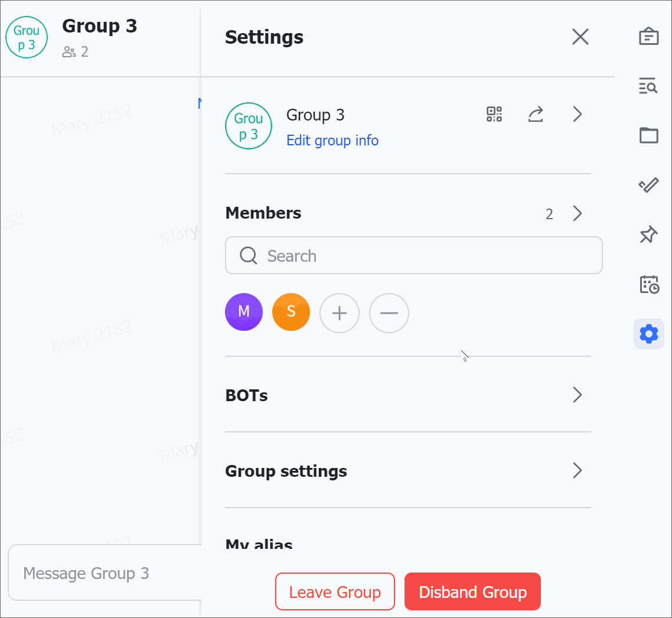Open Group settings details
Screen dimensions: 672x618
[x=577, y=470]
